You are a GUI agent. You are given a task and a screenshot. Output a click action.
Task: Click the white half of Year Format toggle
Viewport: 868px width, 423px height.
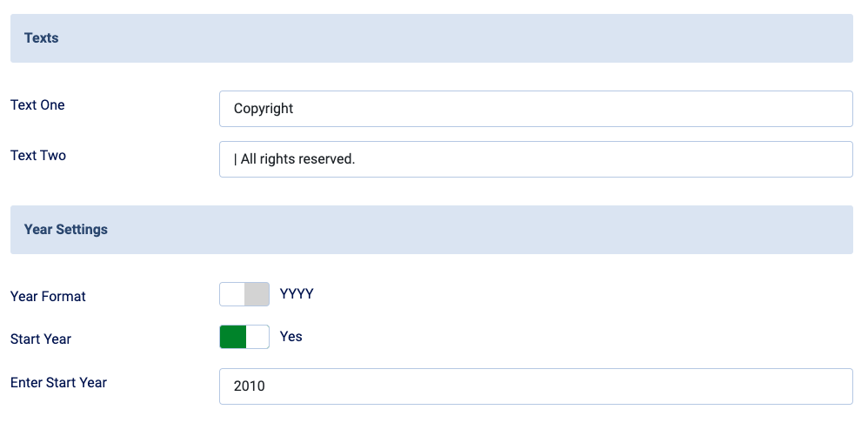[x=232, y=294]
